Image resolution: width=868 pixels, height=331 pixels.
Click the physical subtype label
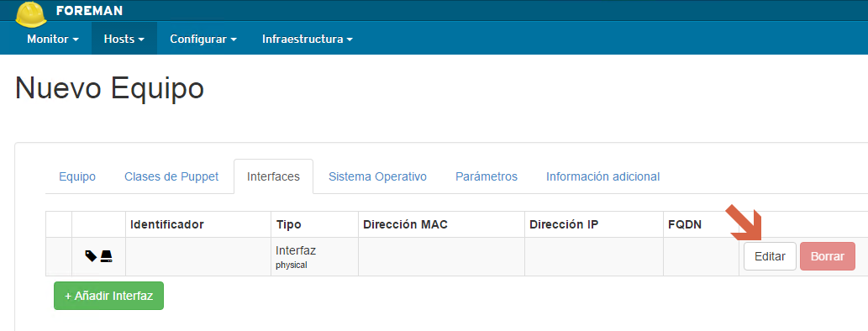click(292, 265)
